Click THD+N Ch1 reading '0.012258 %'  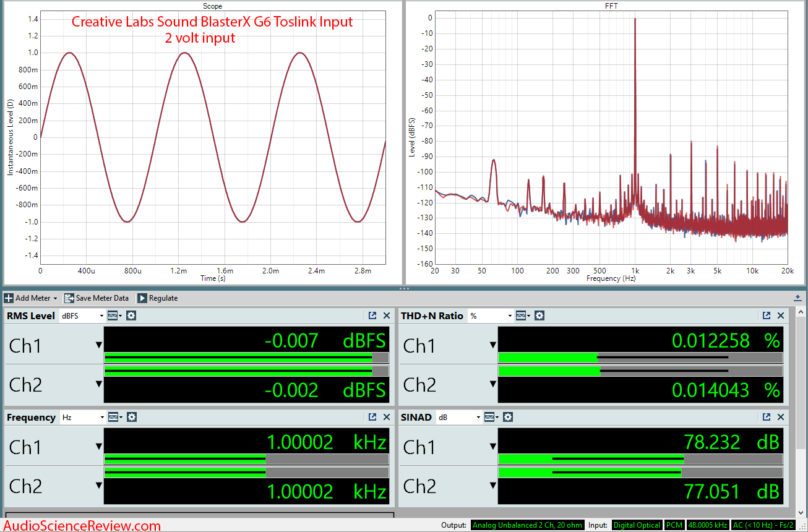[726, 340]
